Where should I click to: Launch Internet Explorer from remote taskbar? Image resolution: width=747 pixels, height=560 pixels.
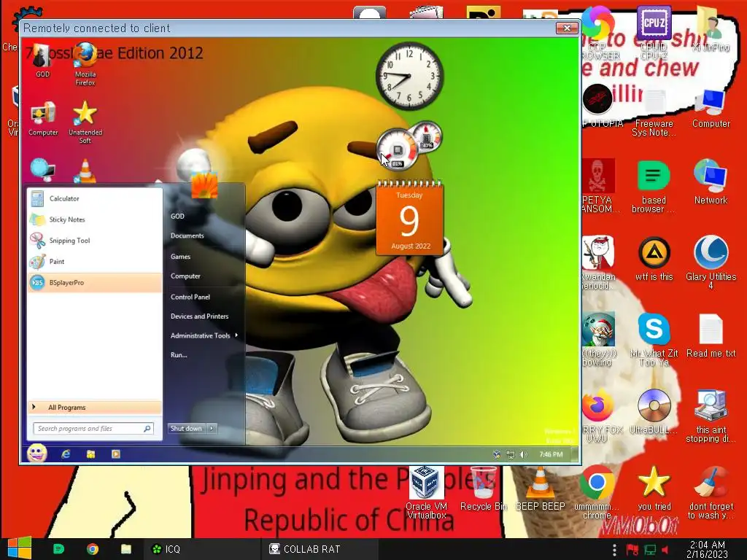click(66, 454)
